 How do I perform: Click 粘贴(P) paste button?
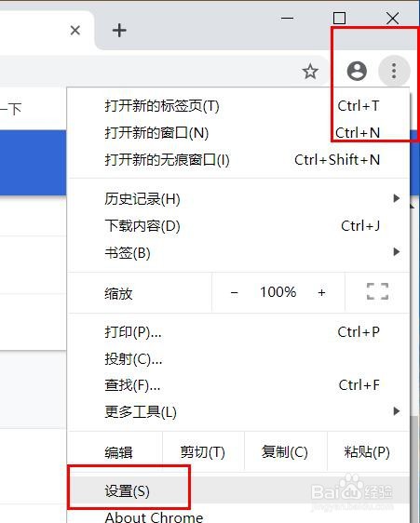coord(368,452)
